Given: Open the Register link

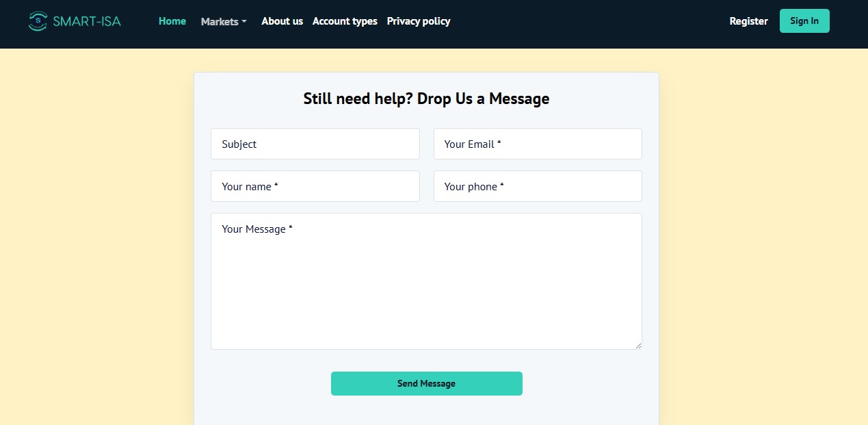Looking at the screenshot, I should tap(748, 21).
